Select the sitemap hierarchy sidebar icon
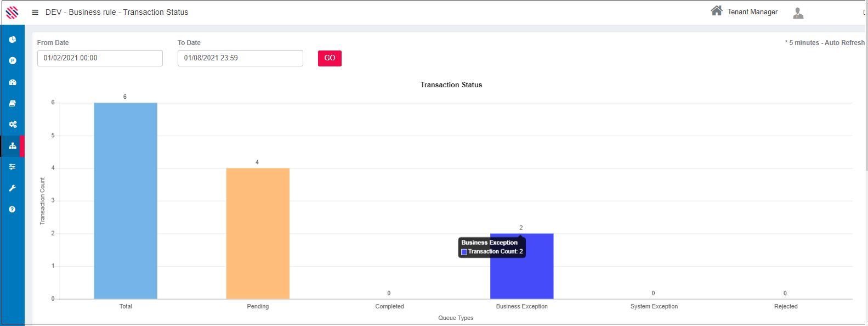868x326 pixels. pyautogui.click(x=12, y=146)
